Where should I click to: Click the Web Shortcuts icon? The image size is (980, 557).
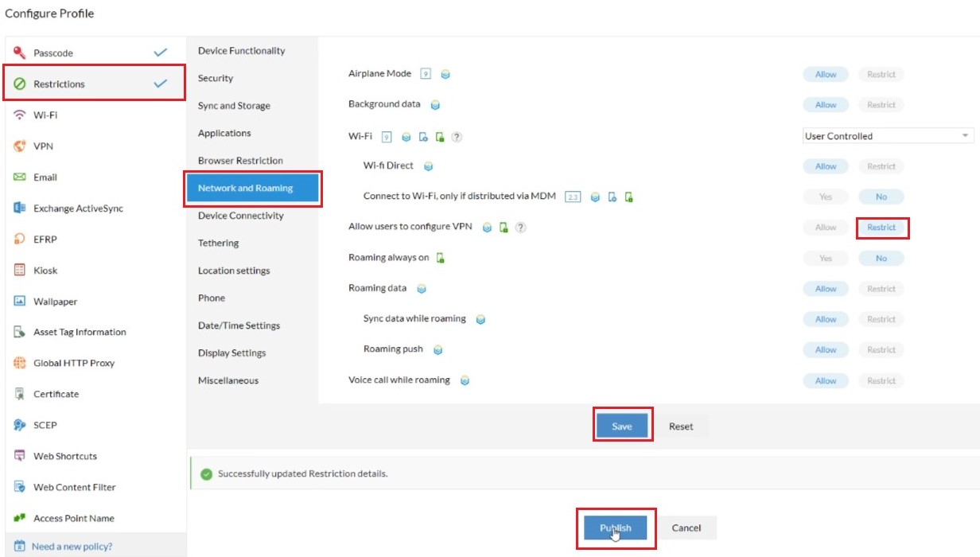20,457
